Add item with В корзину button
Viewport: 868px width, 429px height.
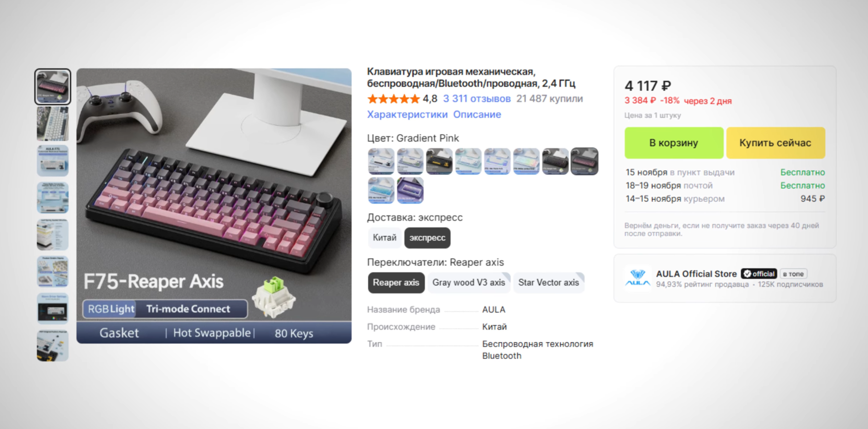click(674, 143)
